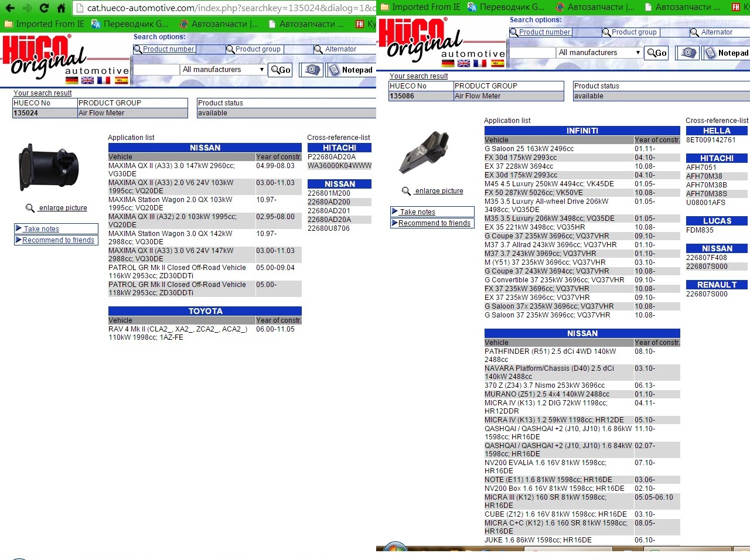Image resolution: width=750 pixels, height=560 pixels.
Task: Open Notepad on the 135024 page
Action: click(350, 70)
